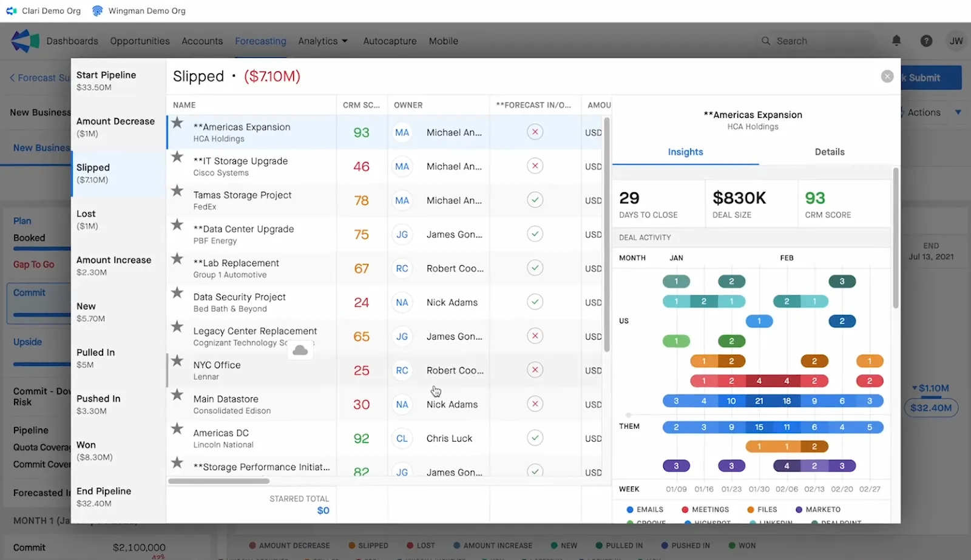Toggle forecast in/out for IT Storage Upgrade

point(535,166)
